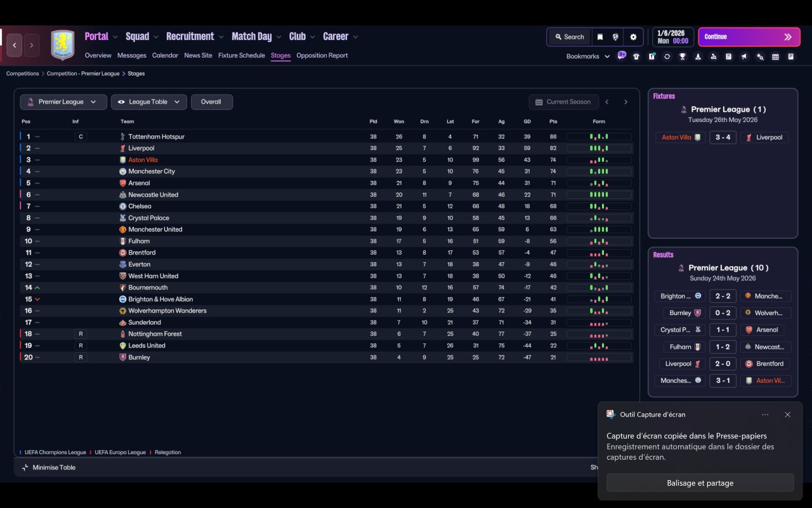Open the League Table view dropdown
Image resolution: width=812 pixels, height=508 pixels.
[149, 102]
